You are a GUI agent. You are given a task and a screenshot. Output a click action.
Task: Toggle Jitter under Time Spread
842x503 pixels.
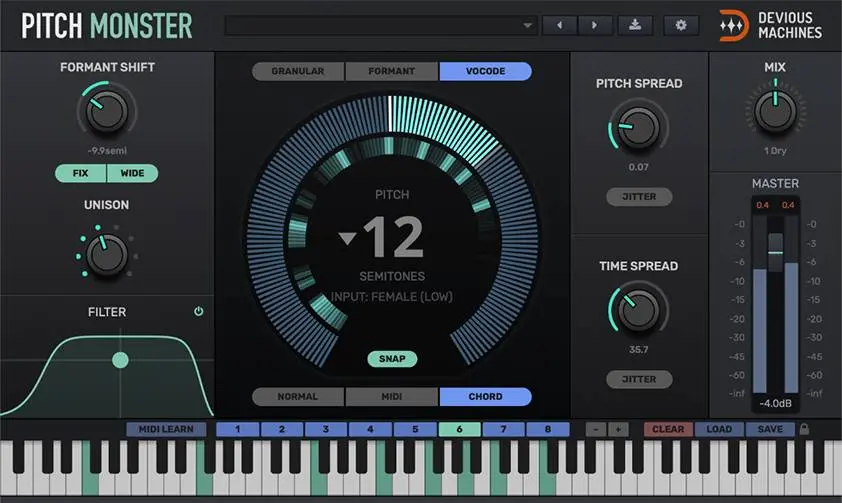(x=639, y=379)
